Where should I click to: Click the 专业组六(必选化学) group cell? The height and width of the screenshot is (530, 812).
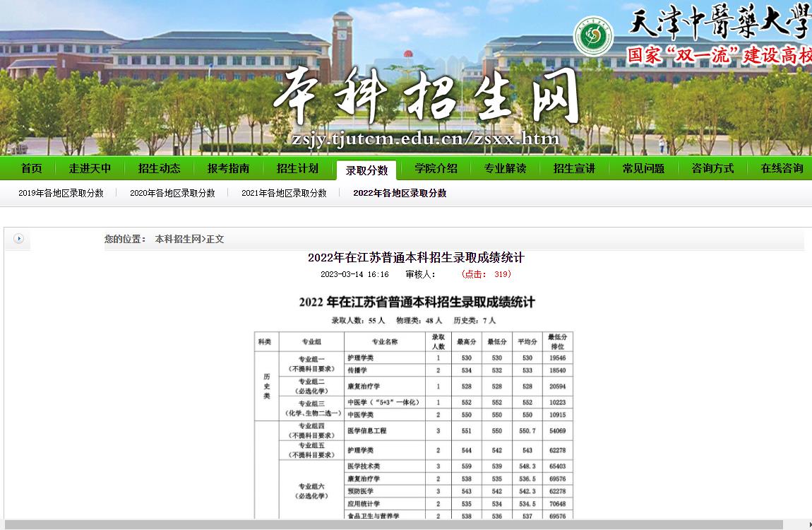311,491
